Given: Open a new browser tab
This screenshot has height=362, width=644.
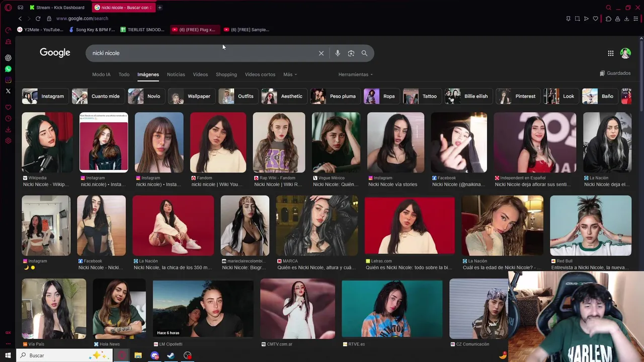Looking at the screenshot, I should (x=159, y=8).
